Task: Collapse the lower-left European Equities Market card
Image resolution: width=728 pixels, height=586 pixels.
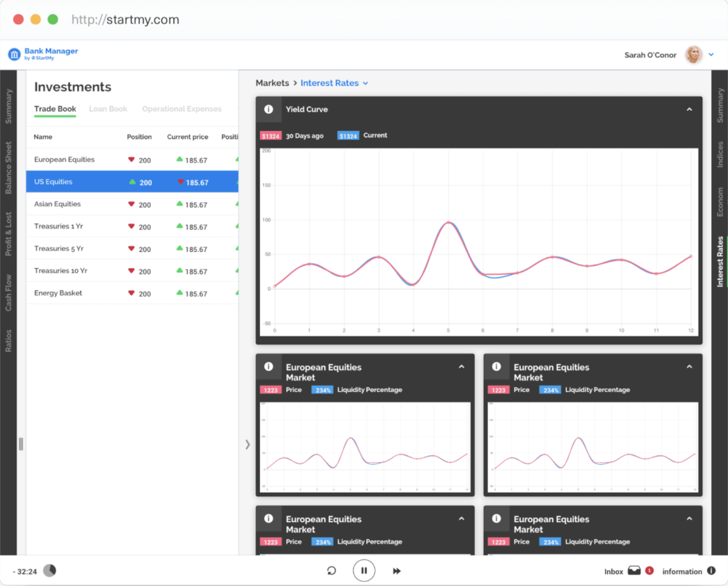Action: pos(461,518)
